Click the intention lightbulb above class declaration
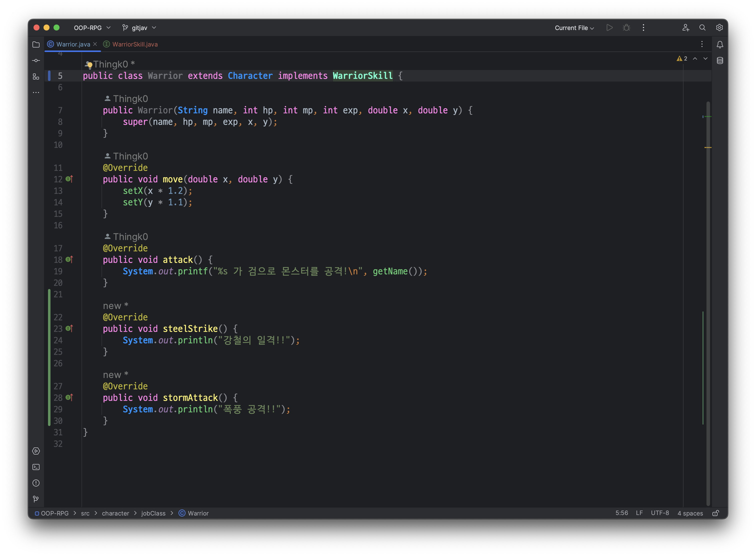This screenshot has width=756, height=556. tap(89, 65)
